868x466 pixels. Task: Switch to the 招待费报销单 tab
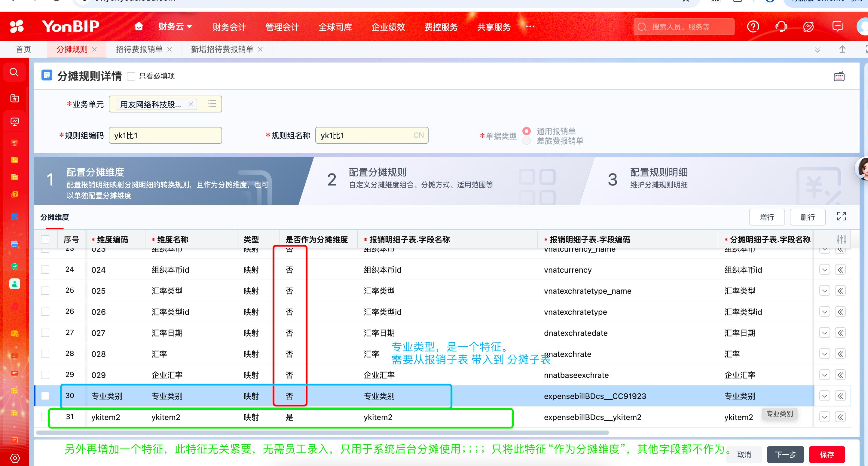[x=139, y=49]
